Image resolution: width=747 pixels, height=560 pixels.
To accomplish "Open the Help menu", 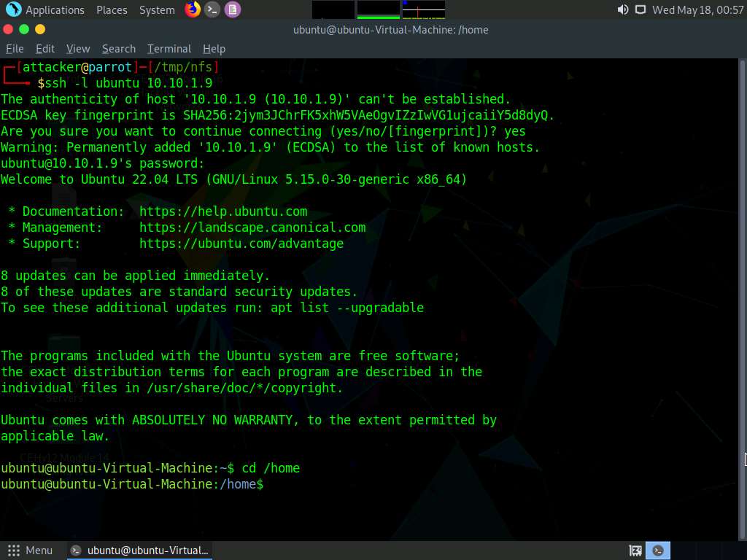I will point(214,49).
